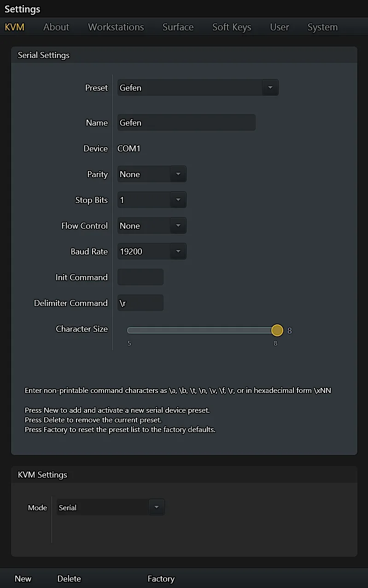Click the non-printable characters hint text
368x588 pixels.
(178, 391)
